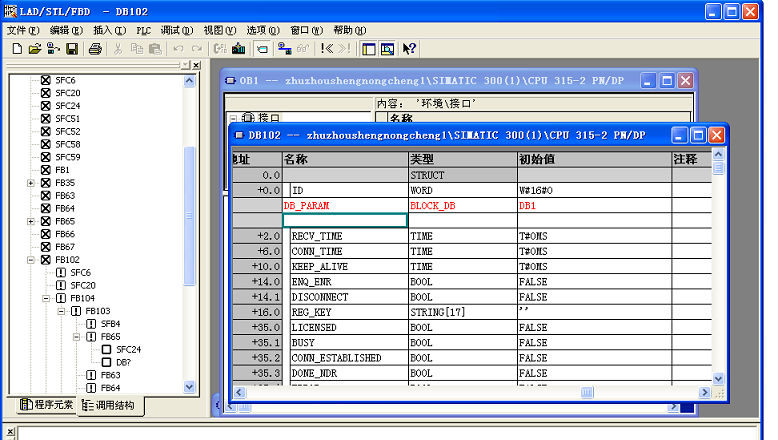Click the Print toolbar icon

pos(95,49)
